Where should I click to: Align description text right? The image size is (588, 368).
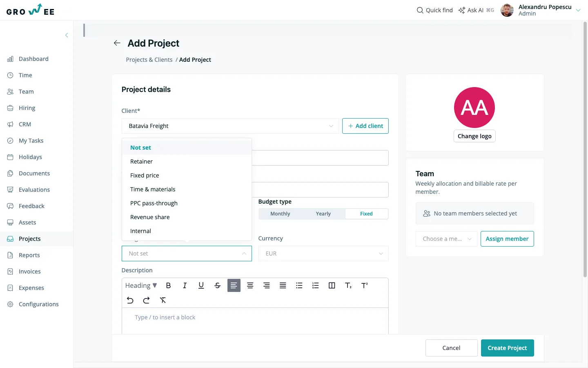(266, 285)
